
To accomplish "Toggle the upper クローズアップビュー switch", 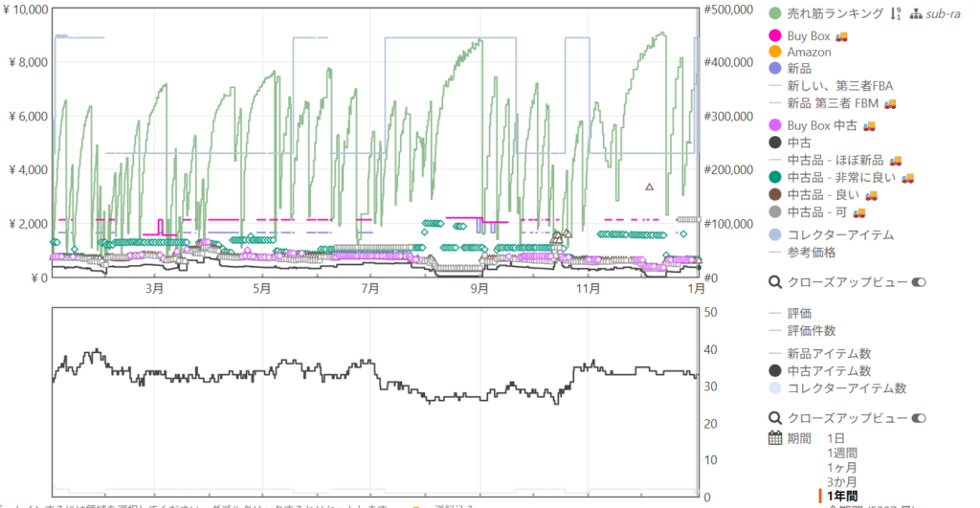I will pyautogui.click(x=920, y=282).
